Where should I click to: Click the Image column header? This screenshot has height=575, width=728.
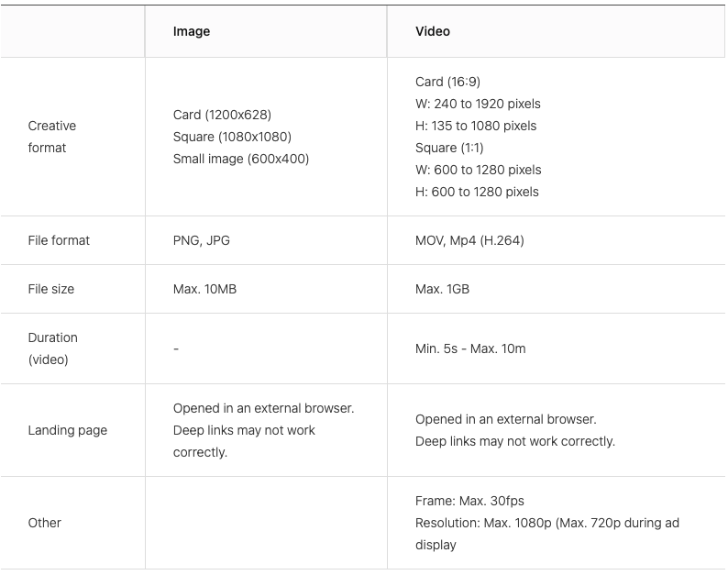[192, 31]
